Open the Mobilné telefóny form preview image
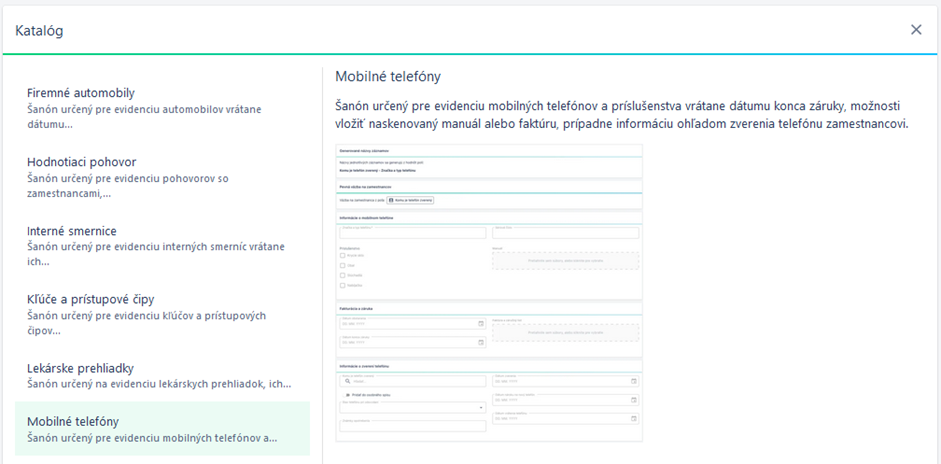 pyautogui.click(x=489, y=293)
